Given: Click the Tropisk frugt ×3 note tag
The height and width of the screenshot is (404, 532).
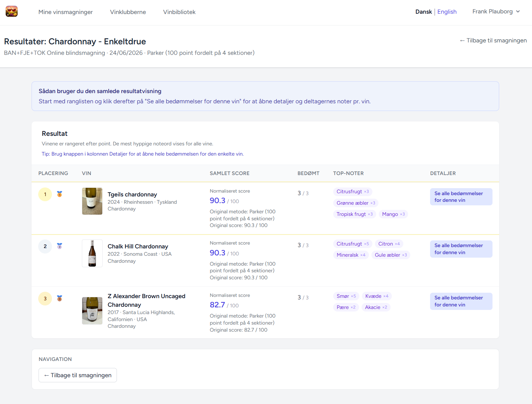Looking at the screenshot, I should (355, 214).
